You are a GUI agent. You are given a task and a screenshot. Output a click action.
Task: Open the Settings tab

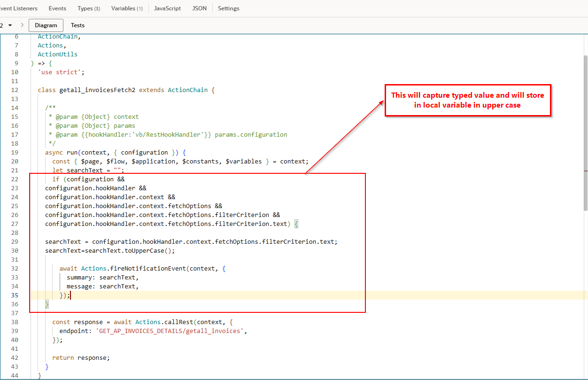[229, 8]
